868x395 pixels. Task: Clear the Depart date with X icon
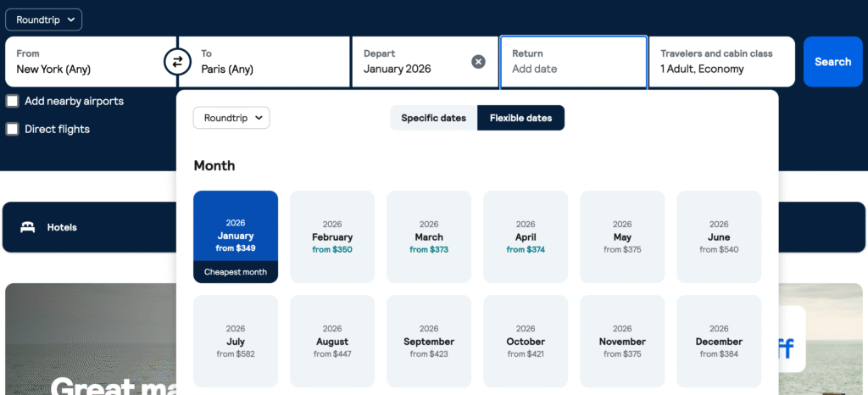pyautogui.click(x=478, y=62)
